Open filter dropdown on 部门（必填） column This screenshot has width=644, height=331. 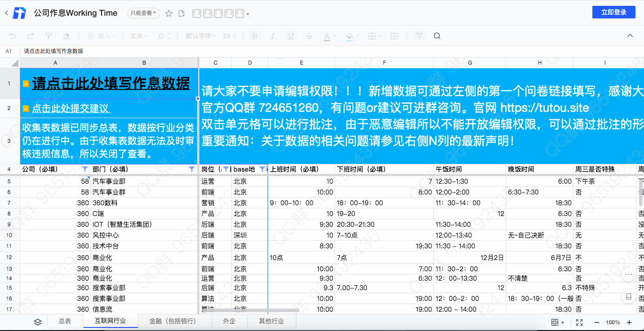[x=192, y=169]
